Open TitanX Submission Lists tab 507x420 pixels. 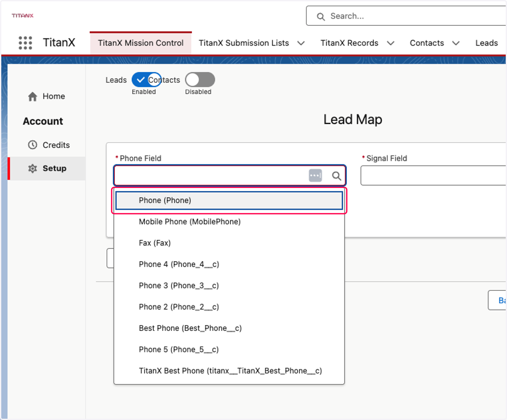click(x=244, y=43)
